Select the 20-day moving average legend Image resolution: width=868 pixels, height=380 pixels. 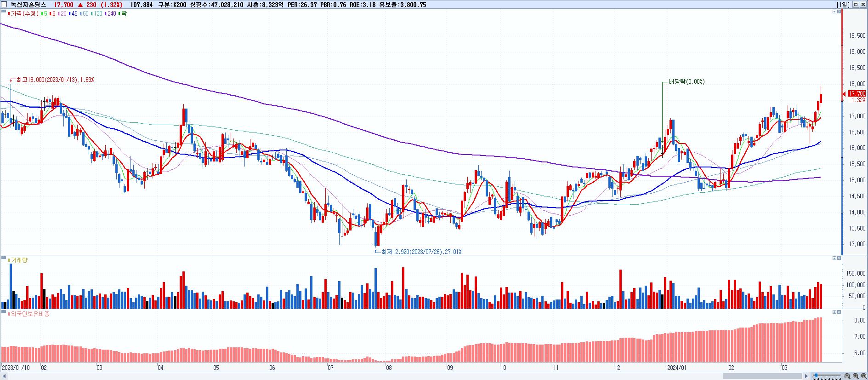[x=63, y=13]
